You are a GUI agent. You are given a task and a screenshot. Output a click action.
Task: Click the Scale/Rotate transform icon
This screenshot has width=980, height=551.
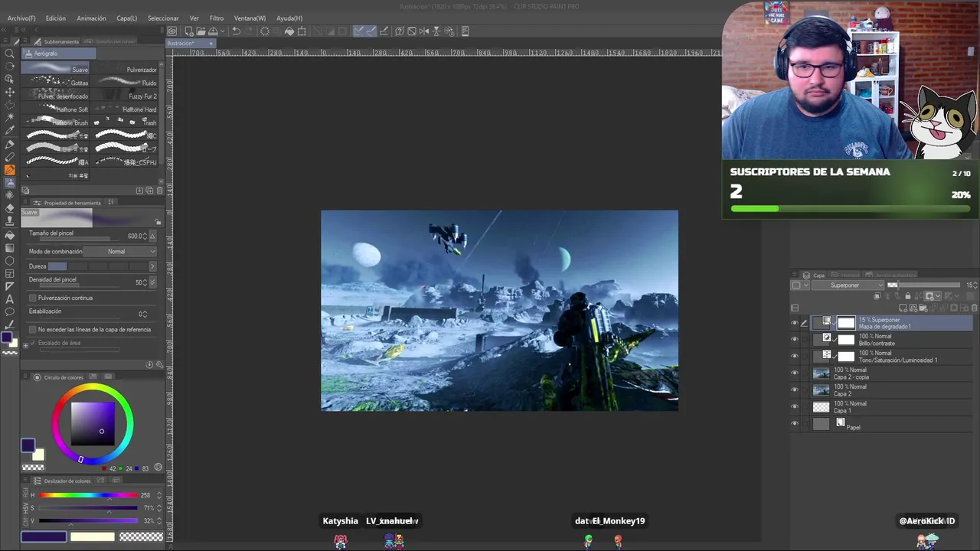pyautogui.click(x=302, y=31)
